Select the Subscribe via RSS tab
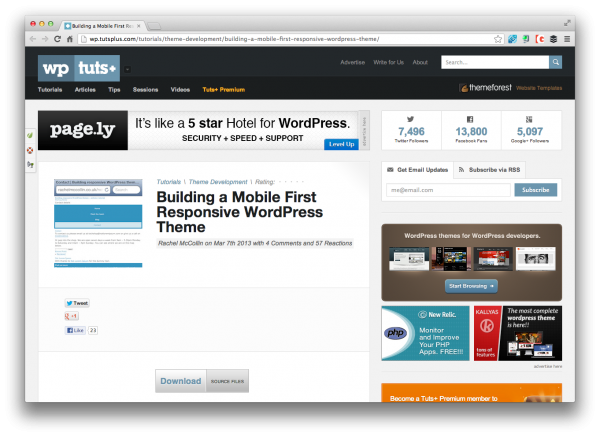 point(489,170)
